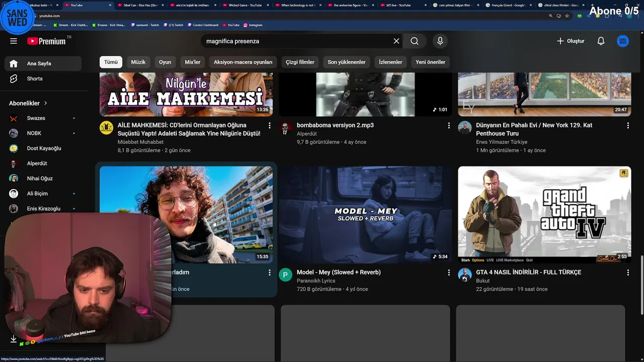The image size is (644, 362).
Task: Open the AİLE MAHKEMESİ video thumbnail
Action: tap(186, 95)
